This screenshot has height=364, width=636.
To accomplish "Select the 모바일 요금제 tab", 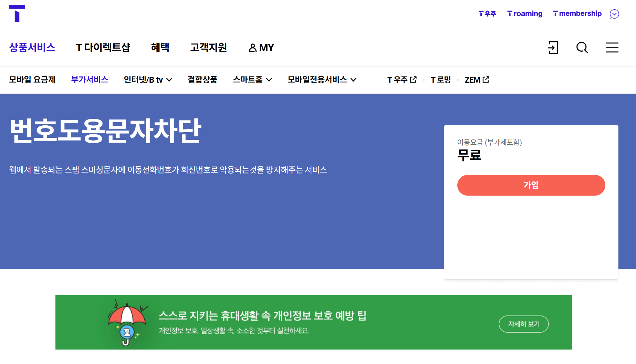I will point(32,80).
